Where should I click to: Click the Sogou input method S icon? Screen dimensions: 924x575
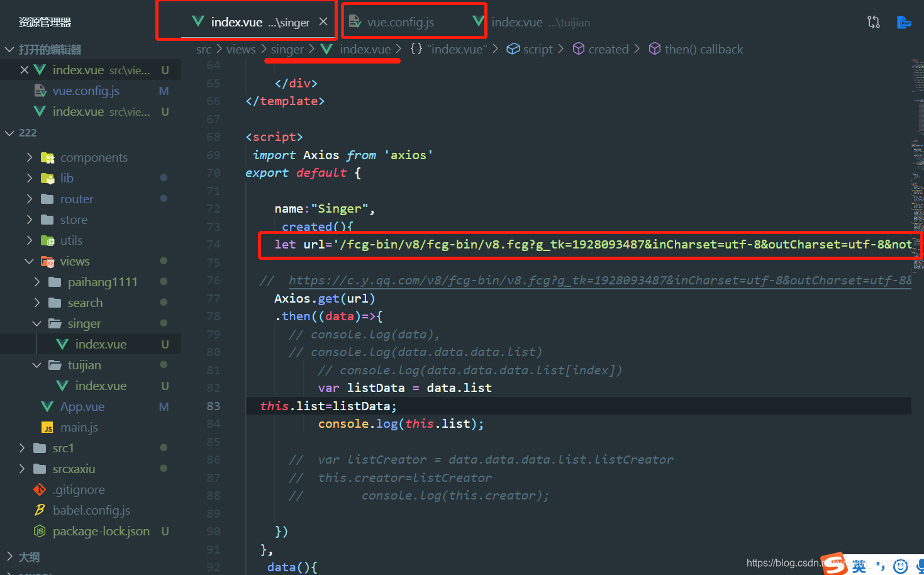pos(835,564)
